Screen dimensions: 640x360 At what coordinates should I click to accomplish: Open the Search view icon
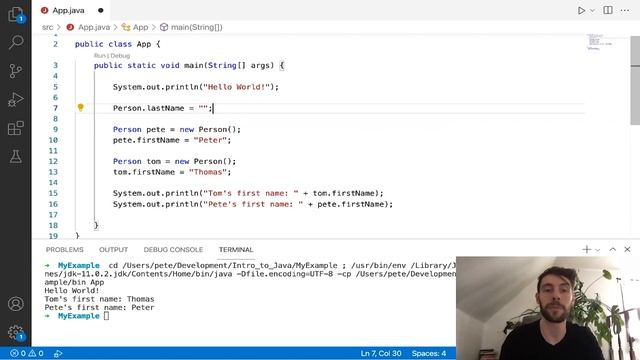point(16,42)
